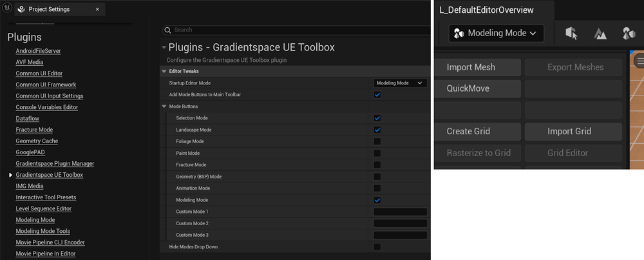
Task: Toggle the Hide Modes Drop Down checkbox
Action: (x=377, y=247)
